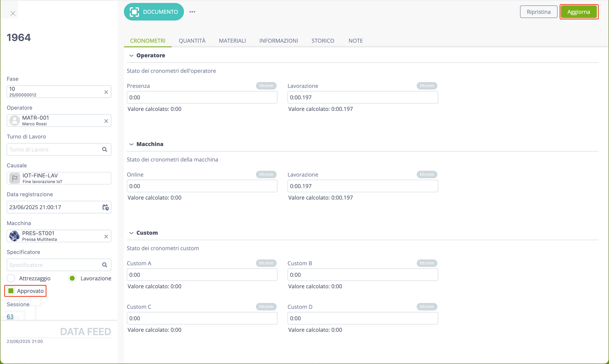The image size is (609, 364).
Task: Open the Data registrazione calendar picker
Action: click(x=105, y=207)
